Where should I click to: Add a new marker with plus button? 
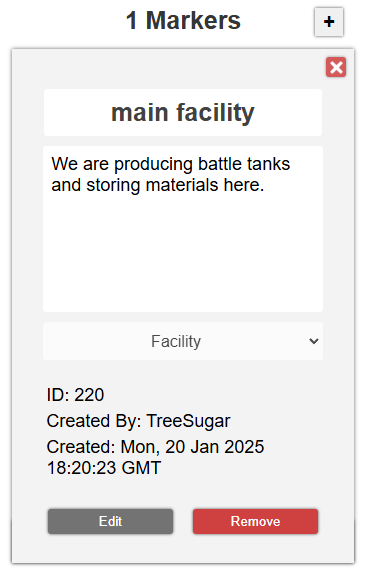pos(328,22)
